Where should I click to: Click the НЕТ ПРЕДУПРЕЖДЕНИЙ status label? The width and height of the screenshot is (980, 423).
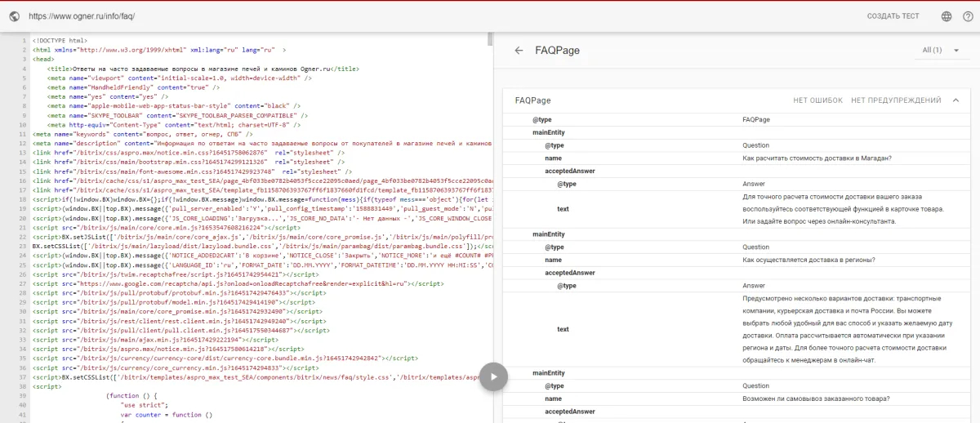click(896, 100)
